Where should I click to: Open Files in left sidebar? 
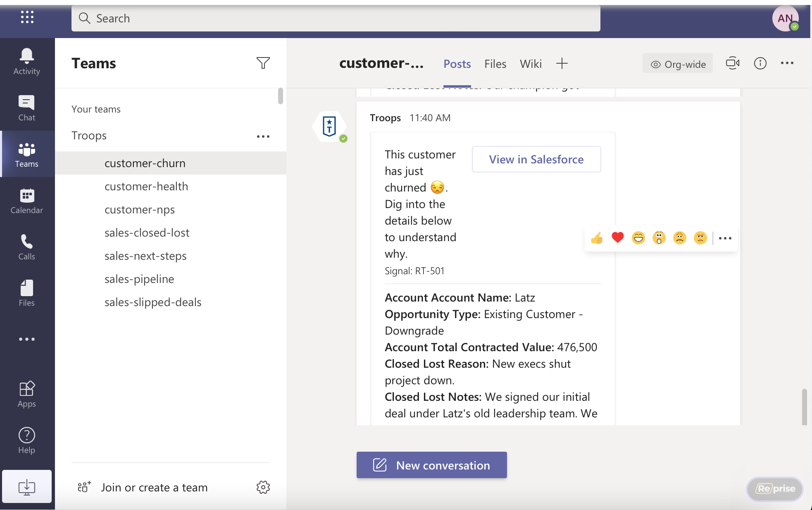(27, 293)
